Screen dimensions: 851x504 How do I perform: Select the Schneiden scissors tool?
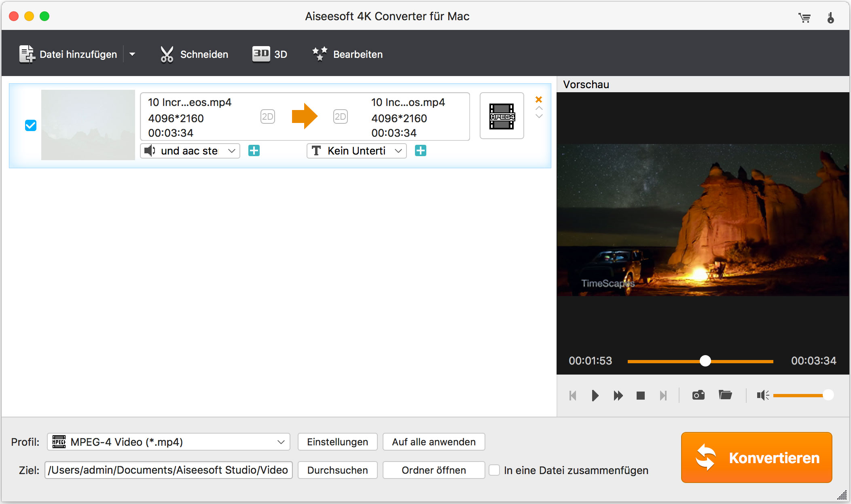point(167,54)
